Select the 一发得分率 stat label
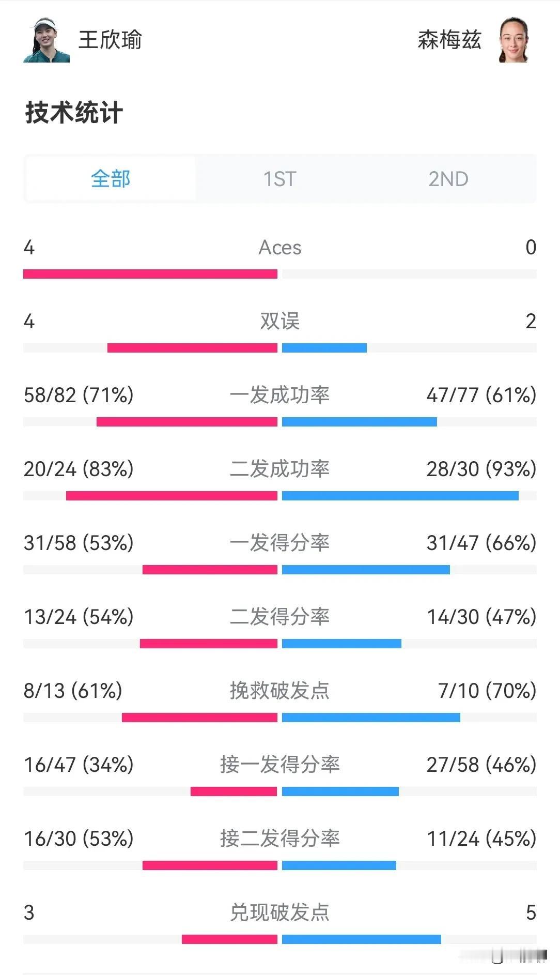 point(279,543)
